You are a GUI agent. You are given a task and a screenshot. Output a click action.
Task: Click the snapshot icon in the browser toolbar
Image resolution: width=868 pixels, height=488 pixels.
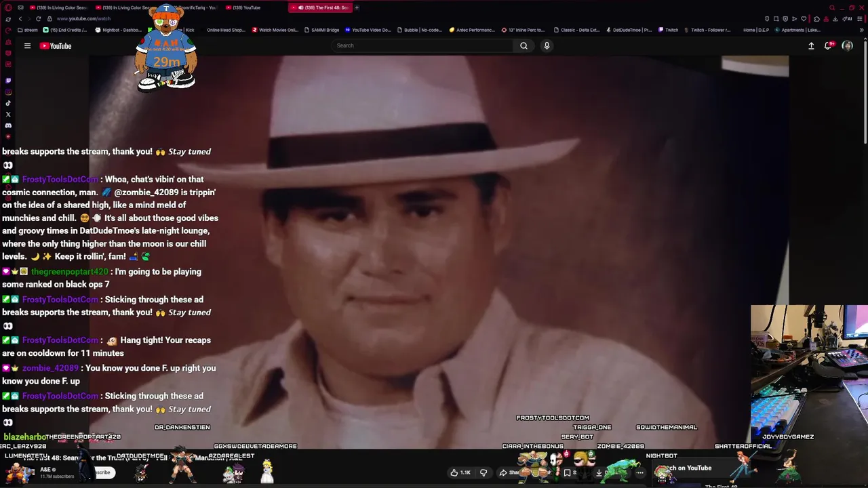pyautogui.click(x=776, y=19)
